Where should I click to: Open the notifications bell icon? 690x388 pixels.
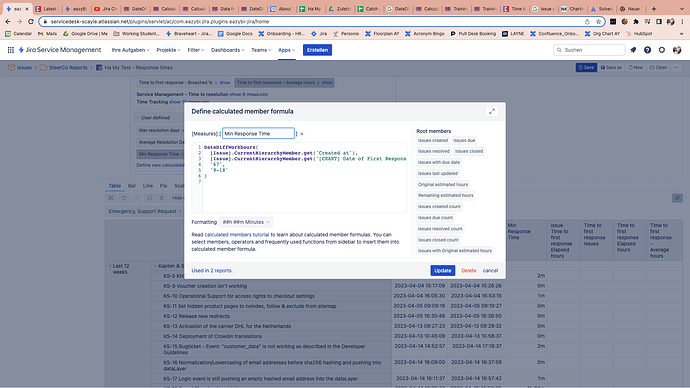pos(633,50)
